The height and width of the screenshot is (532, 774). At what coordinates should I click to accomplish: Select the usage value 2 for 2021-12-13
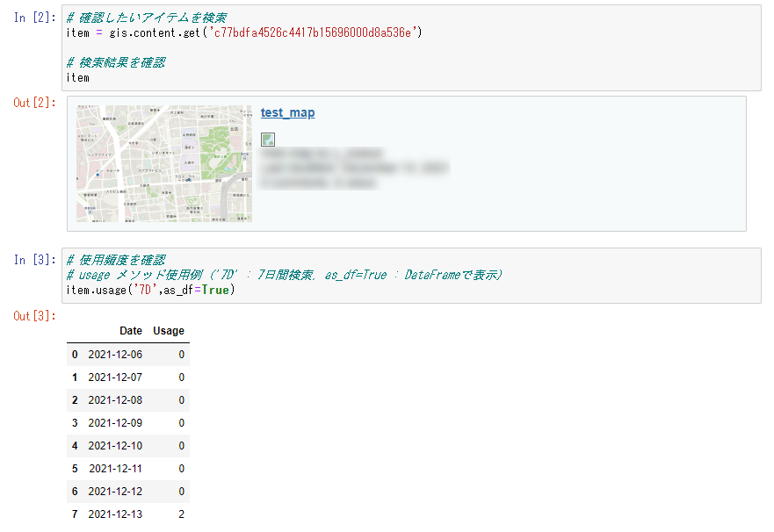[x=181, y=514]
